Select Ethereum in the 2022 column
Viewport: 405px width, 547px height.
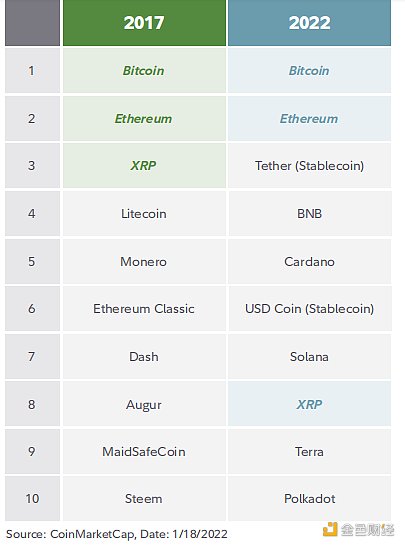coord(309,119)
